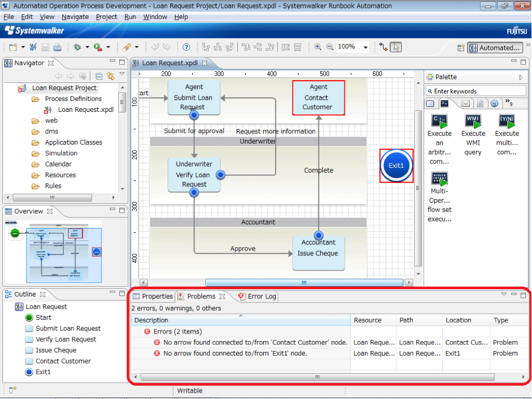Select the Exit1 node on canvas
The width and height of the screenshot is (532, 399).
396,165
